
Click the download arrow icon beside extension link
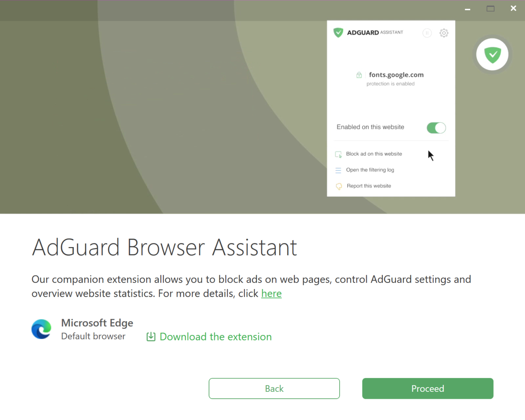pos(151,337)
